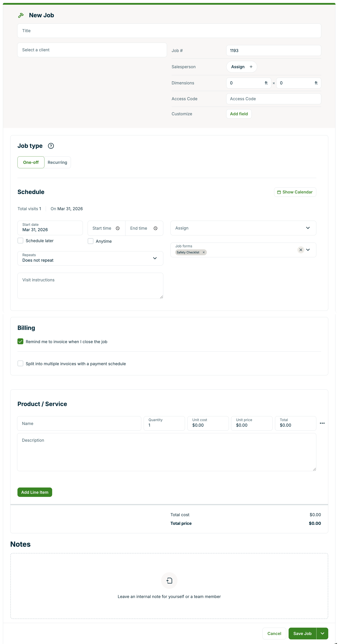Remove the Safety Checklist tag
The width and height of the screenshot is (338, 644).
point(204,252)
